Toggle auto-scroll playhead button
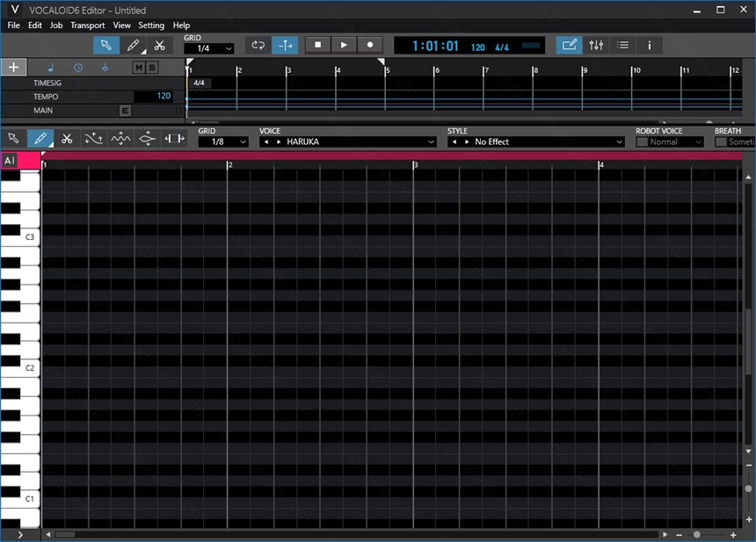756x542 pixels. (285, 46)
